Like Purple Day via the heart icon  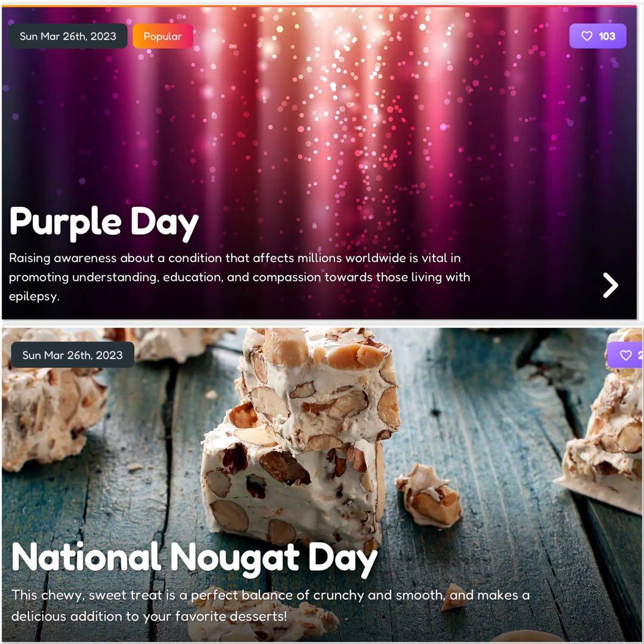(x=587, y=36)
